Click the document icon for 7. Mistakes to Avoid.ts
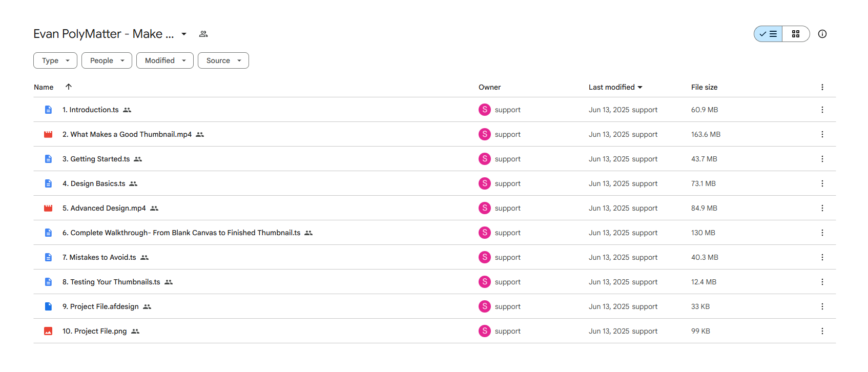 pos(48,257)
